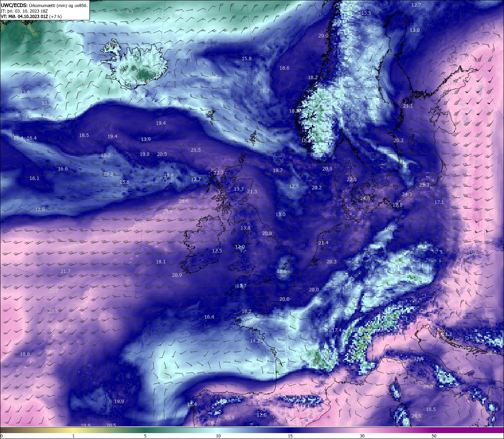
Task: Click the precipitable water color scale bar
Action: (x=252, y=430)
